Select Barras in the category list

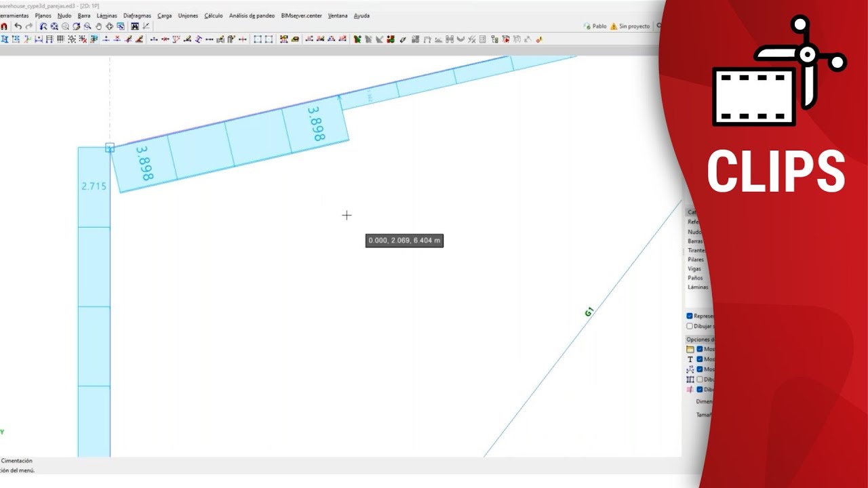(x=696, y=241)
